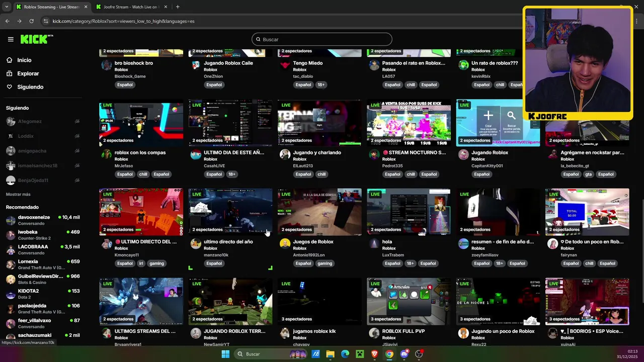644x362 pixels.
Task: Open Brave browser from taskbar
Action: 374,354
